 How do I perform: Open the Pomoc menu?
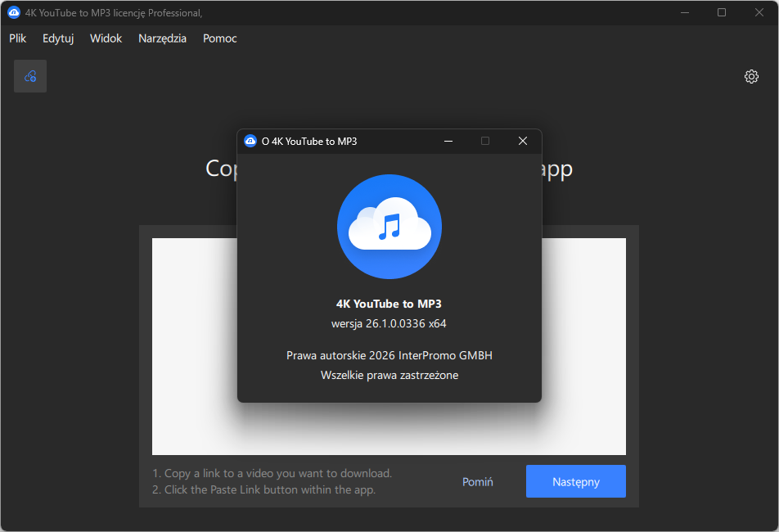point(219,38)
